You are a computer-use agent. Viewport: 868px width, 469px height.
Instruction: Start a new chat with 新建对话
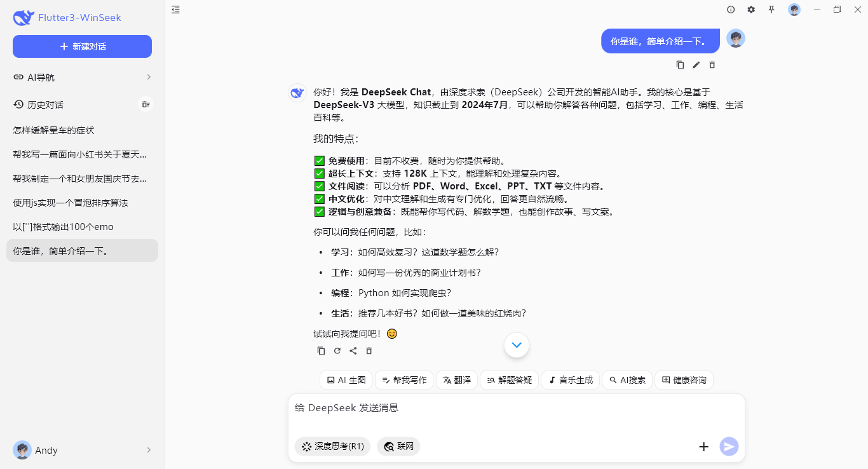tap(82, 46)
